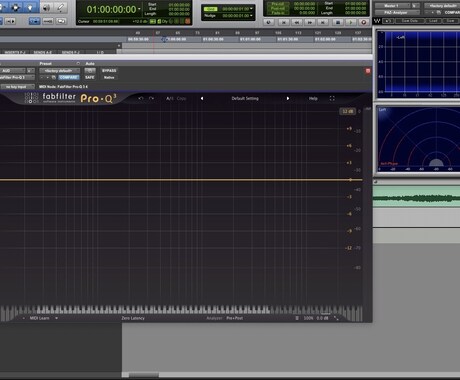This screenshot has height=380, width=460.
Task: Open the FabFilter Pro-Q 3 plugin selector
Action: (17, 77)
